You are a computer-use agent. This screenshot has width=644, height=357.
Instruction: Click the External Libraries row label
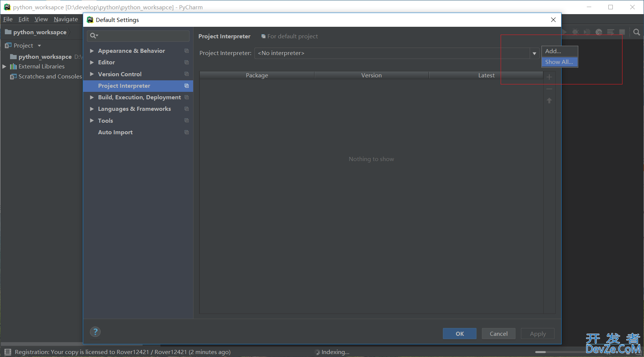42,67
